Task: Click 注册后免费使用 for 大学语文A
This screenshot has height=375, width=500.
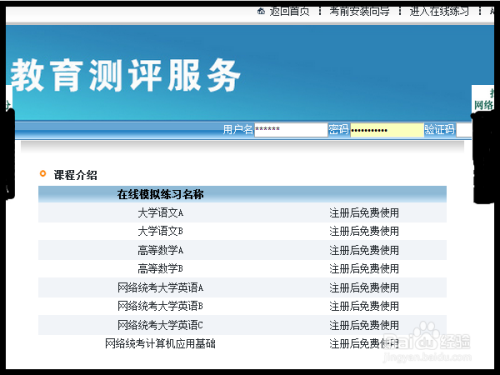Action: (364, 213)
